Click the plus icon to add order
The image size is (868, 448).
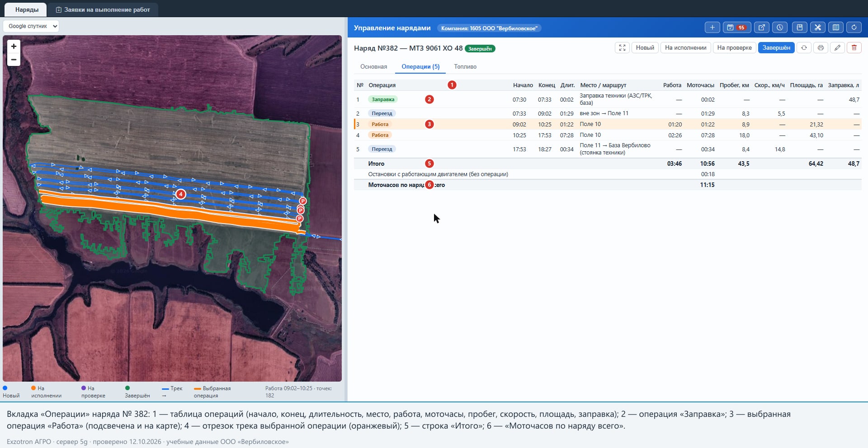pos(712,28)
